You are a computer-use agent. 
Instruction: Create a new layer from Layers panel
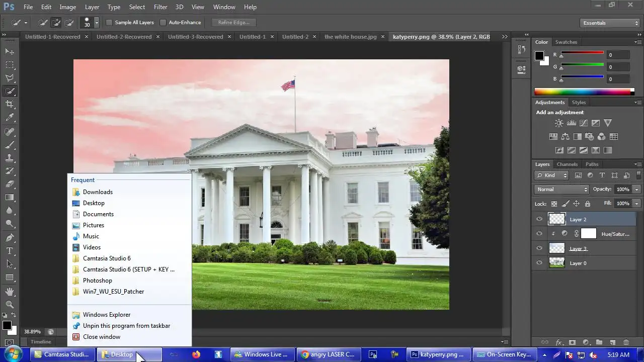[x=612, y=342]
